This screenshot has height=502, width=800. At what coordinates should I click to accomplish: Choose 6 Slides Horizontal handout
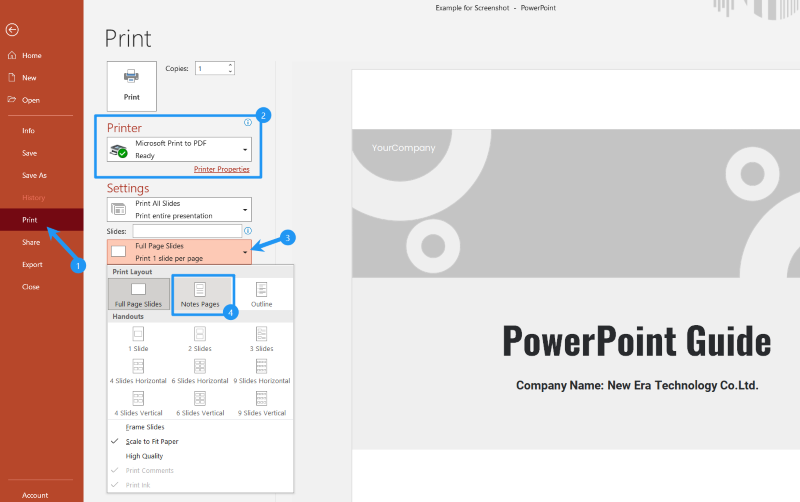pyautogui.click(x=200, y=371)
